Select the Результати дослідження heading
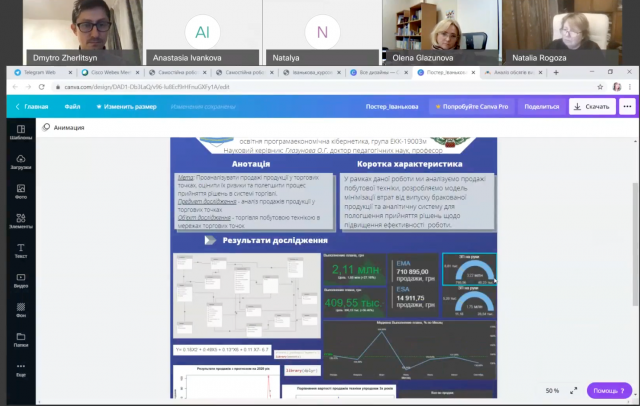The width and height of the screenshot is (640, 406). pyautogui.click(x=275, y=240)
